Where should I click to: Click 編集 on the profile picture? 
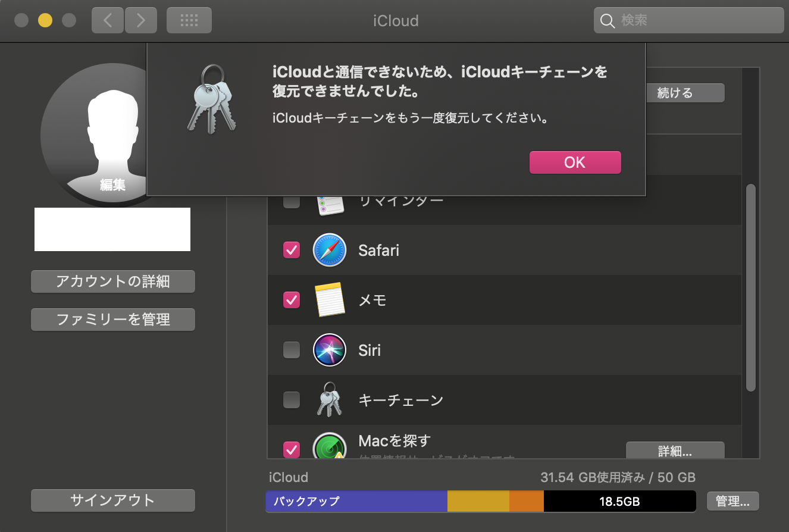tap(112, 185)
